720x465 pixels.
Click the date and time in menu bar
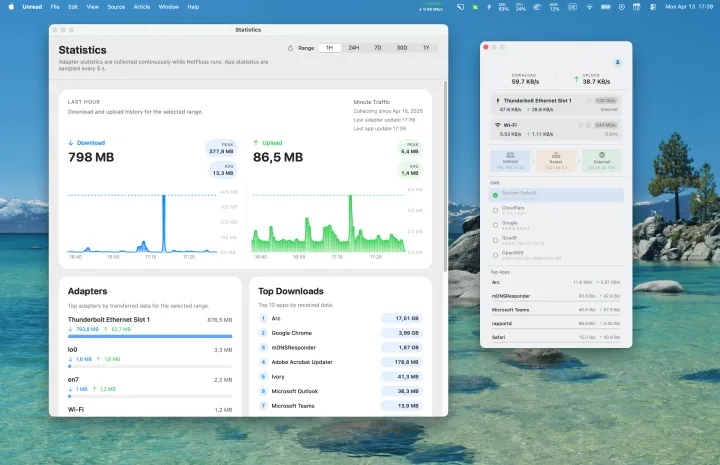point(689,7)
